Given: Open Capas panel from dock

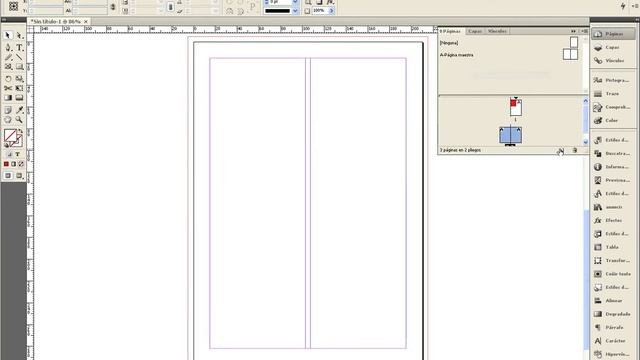Looking at the screenshot, I should [x=613, y=47].
